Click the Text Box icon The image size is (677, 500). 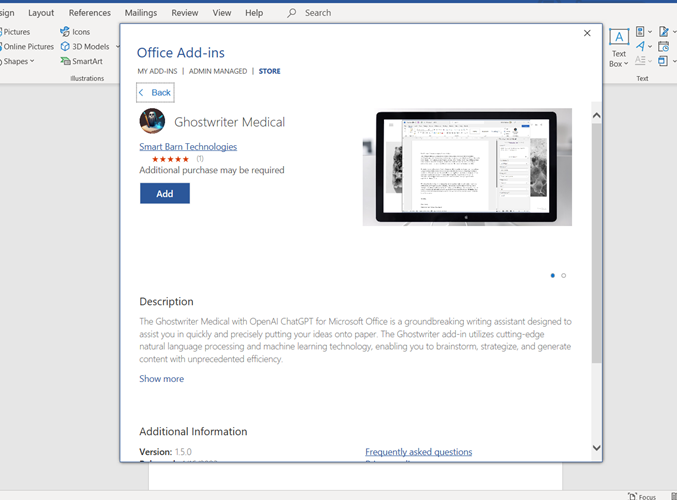coord(619,38)
